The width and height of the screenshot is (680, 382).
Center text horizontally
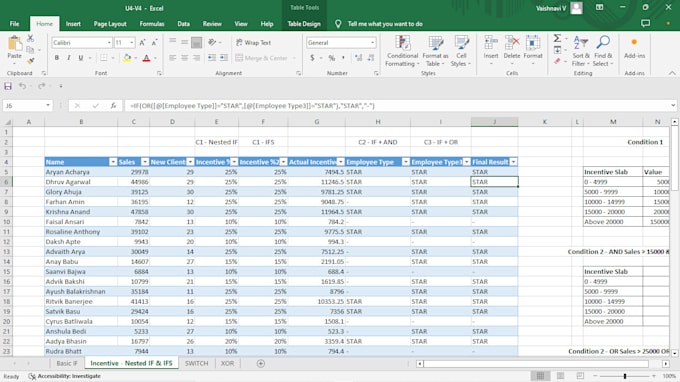point(185,58)
